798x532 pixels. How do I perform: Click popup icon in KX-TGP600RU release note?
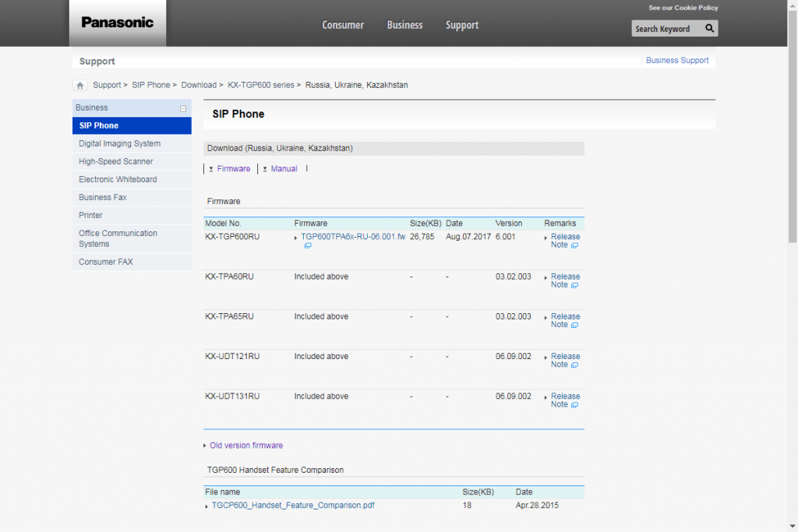[x=574, y=245]
